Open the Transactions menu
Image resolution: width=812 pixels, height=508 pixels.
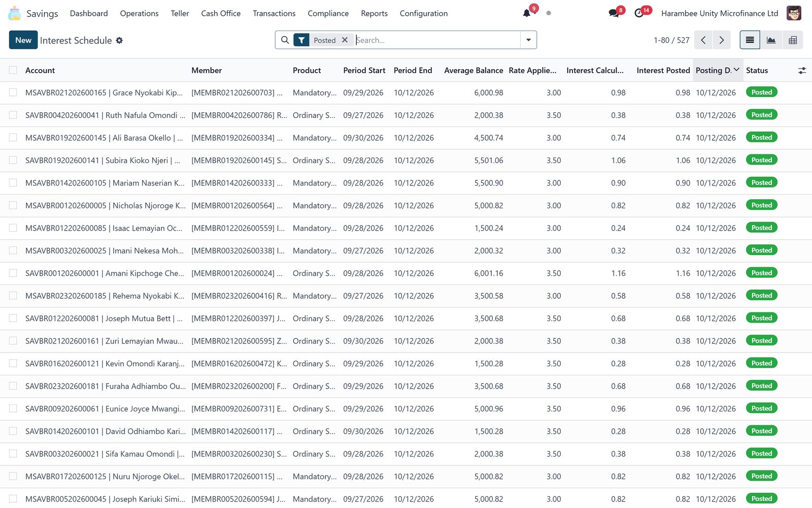pos(274,13)
